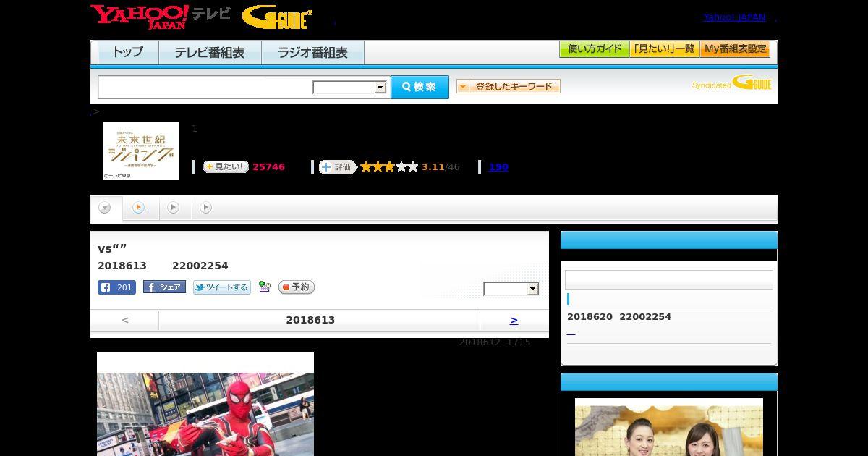Click the 見たい! add button
868x456 pixels.
(226, 166)
